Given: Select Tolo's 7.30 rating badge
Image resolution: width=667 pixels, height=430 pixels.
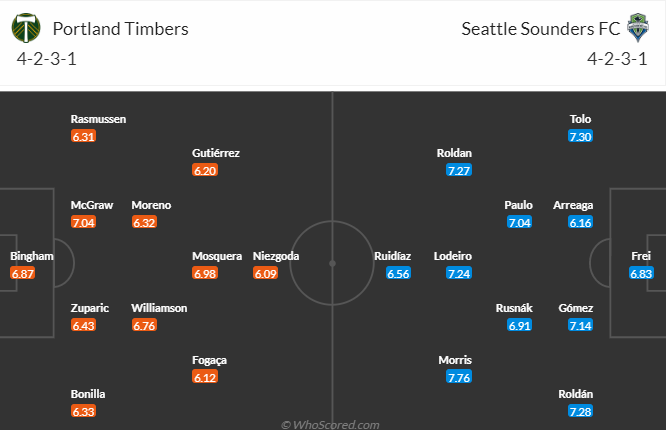Looking at the screenshot, I should click(x=580, y=137).
